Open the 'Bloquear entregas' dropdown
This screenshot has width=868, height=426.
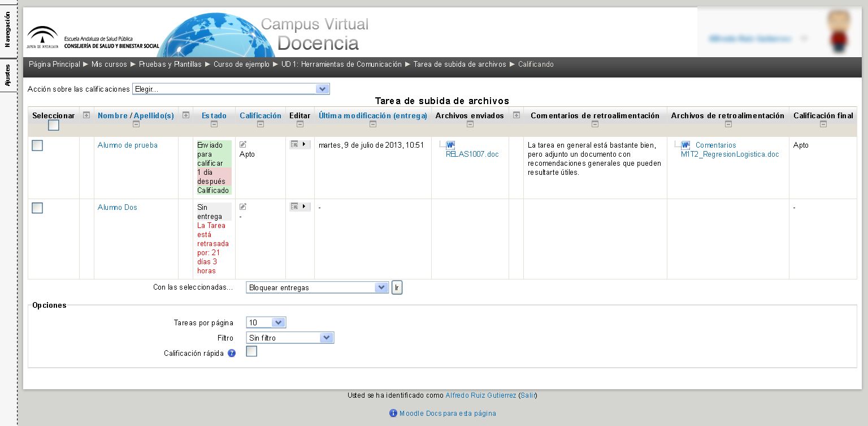click(x=318, y=287)
